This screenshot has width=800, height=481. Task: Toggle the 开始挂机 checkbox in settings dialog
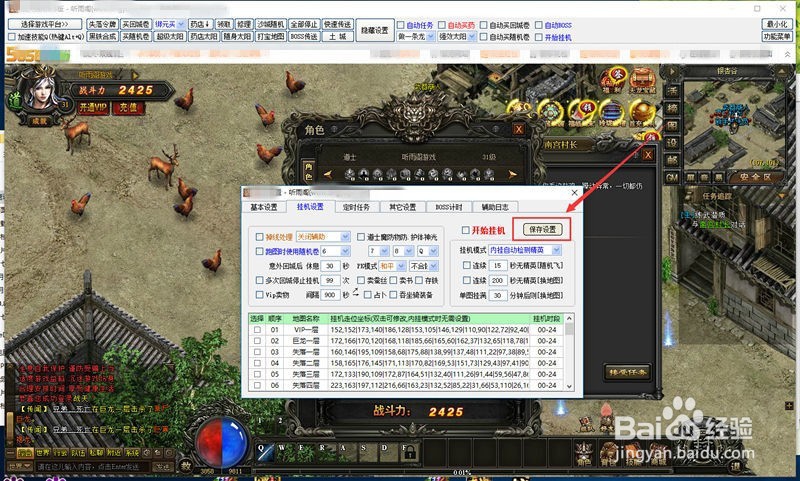coord(465,230)
